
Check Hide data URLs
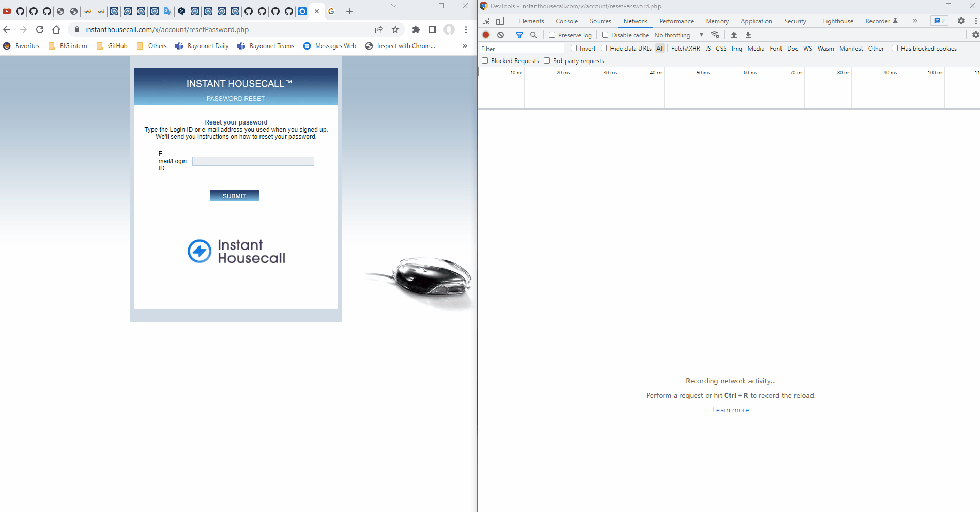[x=604, y=48]
